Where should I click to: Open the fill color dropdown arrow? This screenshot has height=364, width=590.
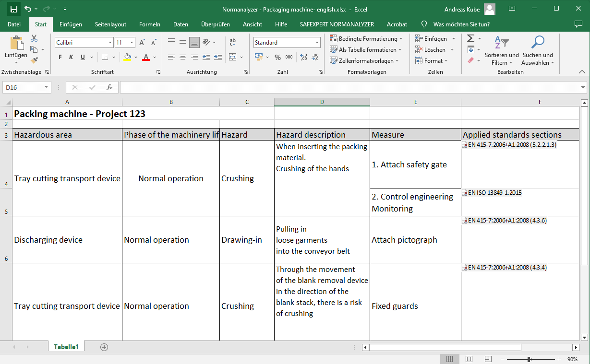click(135, 57)
